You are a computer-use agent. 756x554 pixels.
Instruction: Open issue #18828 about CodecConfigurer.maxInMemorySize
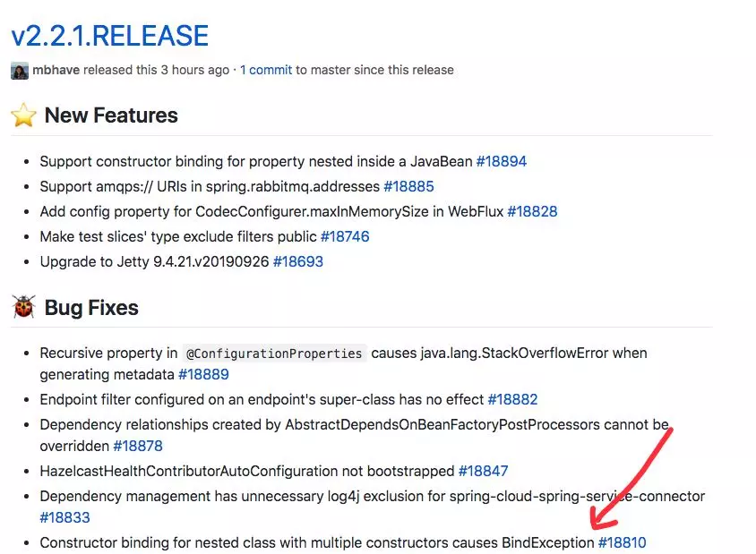pos(534,211)
